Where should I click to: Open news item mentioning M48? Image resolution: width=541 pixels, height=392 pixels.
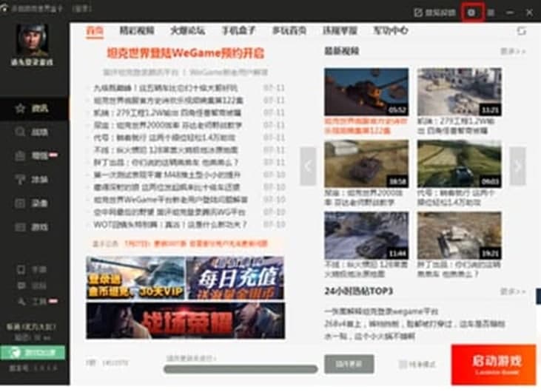tap(167, 175)
